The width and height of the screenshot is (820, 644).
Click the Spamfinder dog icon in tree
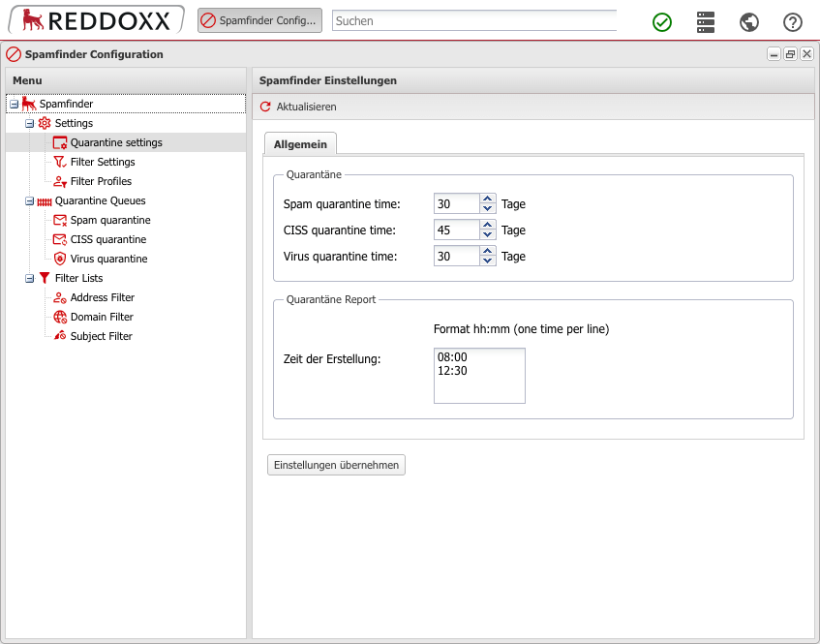29,104
